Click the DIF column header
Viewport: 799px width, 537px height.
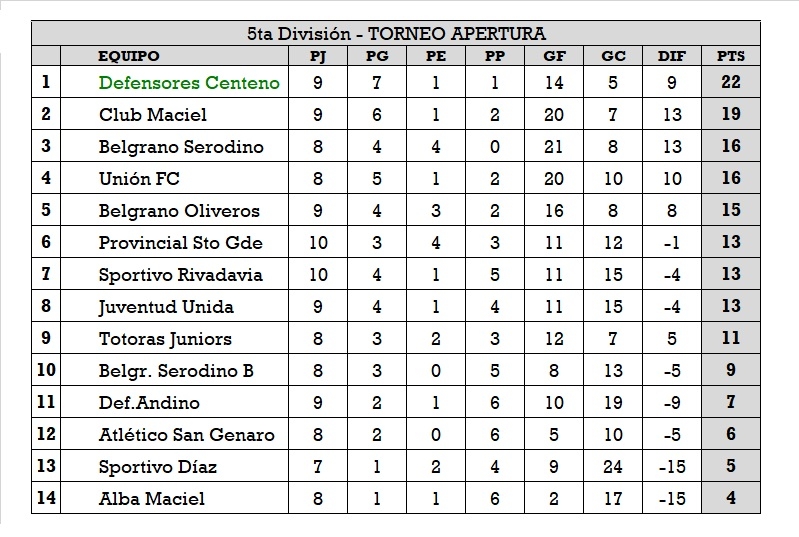(x=672, y=56)
